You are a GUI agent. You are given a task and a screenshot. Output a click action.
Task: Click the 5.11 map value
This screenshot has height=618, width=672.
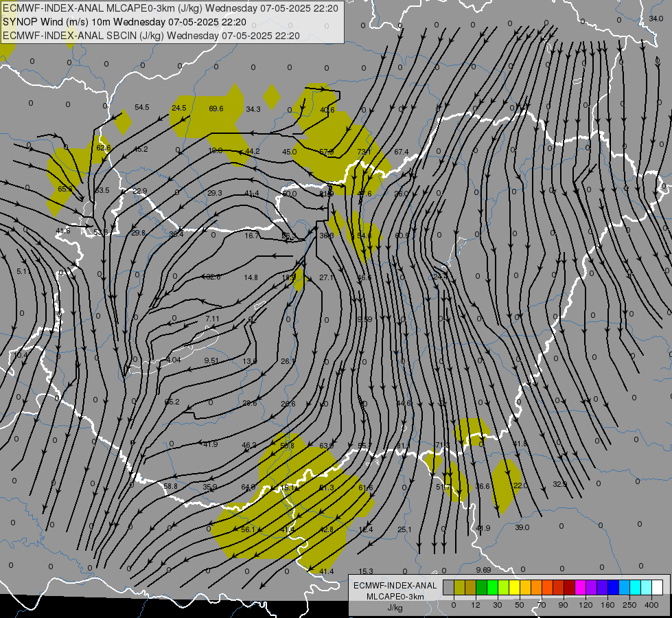[x=24, y=271]
